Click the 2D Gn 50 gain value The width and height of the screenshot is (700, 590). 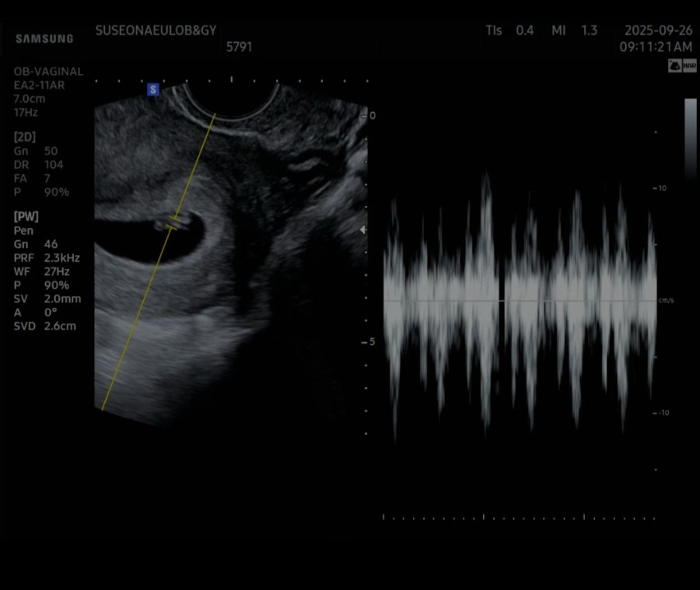pos(35,151)
